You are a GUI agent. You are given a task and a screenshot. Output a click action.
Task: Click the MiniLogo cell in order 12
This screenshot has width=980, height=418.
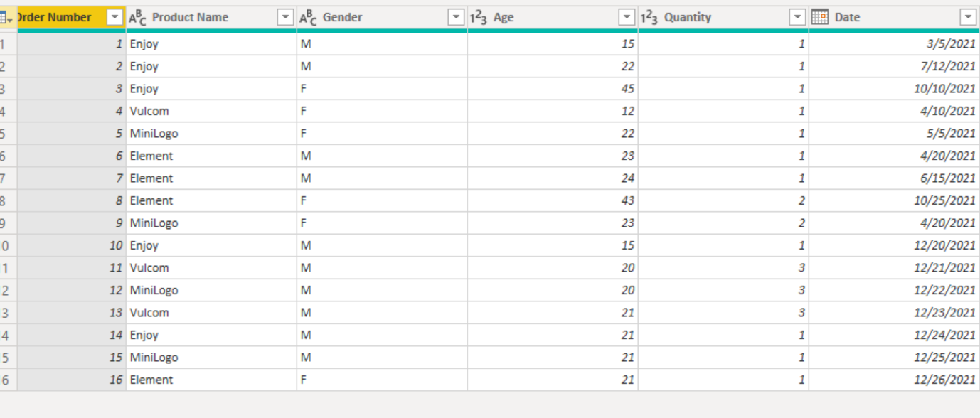pyautogui.click(x=211, y=290)
